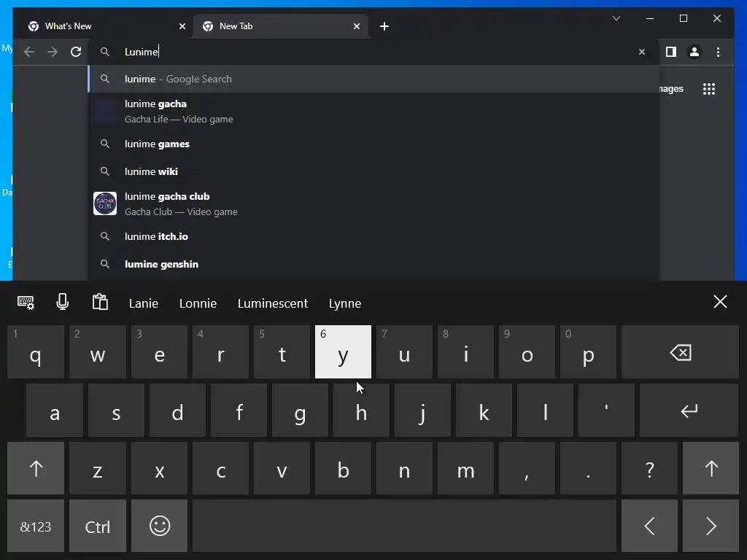Tap the k key

pyautogui.click(x=484, y=410)
